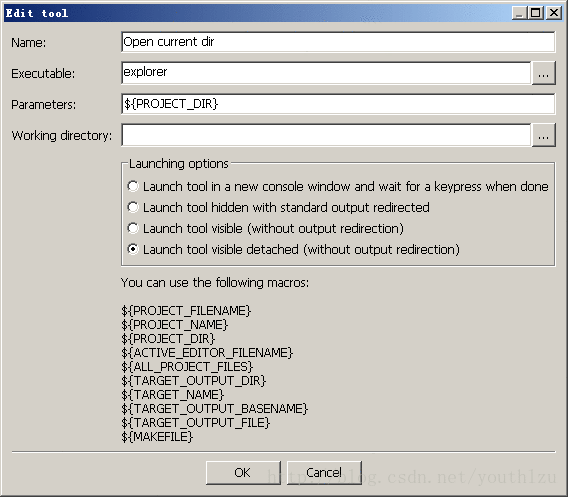Viewport: 568px width, 497px height.
Task: Click the ${TARGET_OUTPUT_DIR} macro text
Action: pyautogui.click(x=194, y=381)
